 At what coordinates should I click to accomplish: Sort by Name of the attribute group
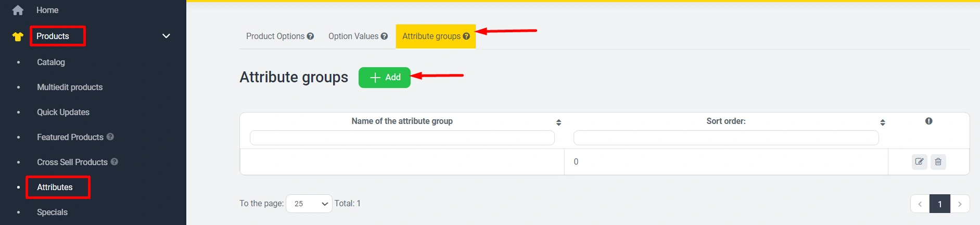point(558,122)
